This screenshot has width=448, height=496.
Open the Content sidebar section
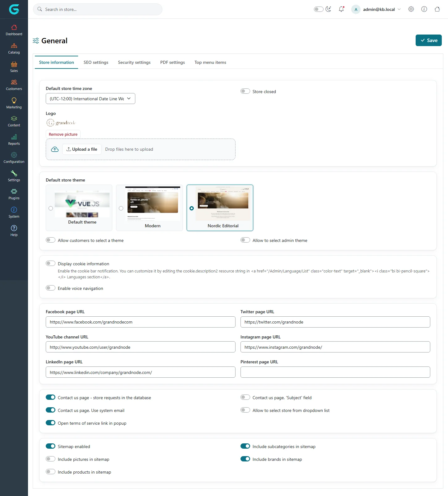pos(14,121)
